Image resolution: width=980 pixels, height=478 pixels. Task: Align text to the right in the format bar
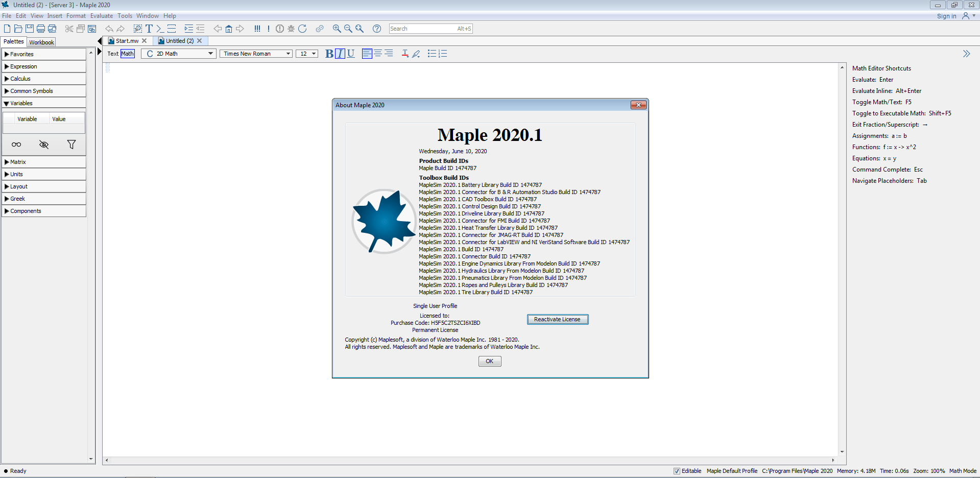[x=389, y=53]
